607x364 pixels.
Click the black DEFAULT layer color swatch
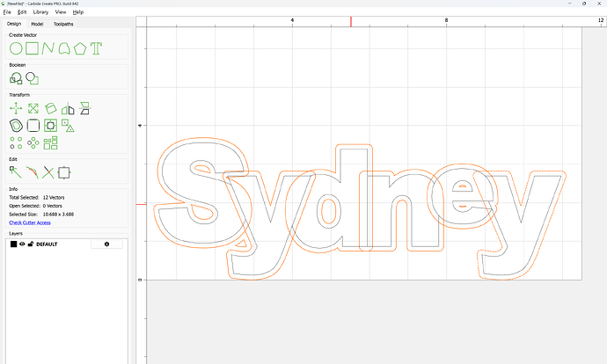[x=13, y=244]
